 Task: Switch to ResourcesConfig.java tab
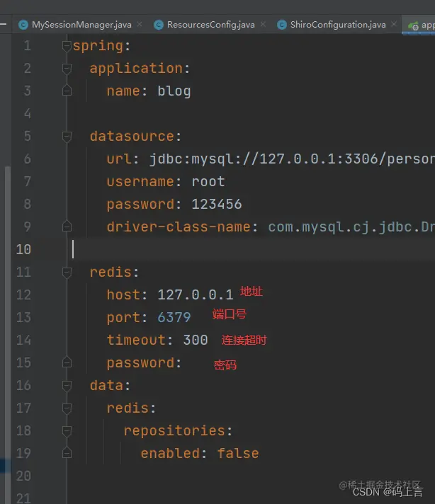tap(210, 25)
